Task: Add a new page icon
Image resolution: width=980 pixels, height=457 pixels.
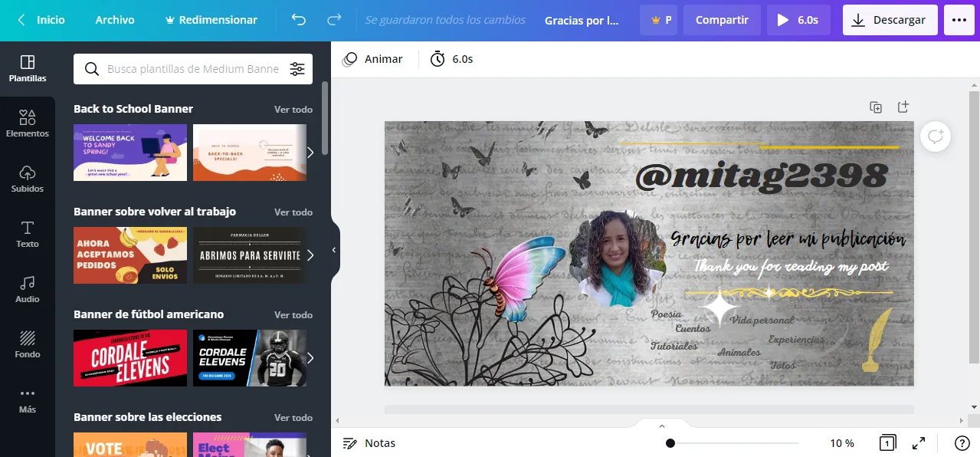Action: point(903,107)
